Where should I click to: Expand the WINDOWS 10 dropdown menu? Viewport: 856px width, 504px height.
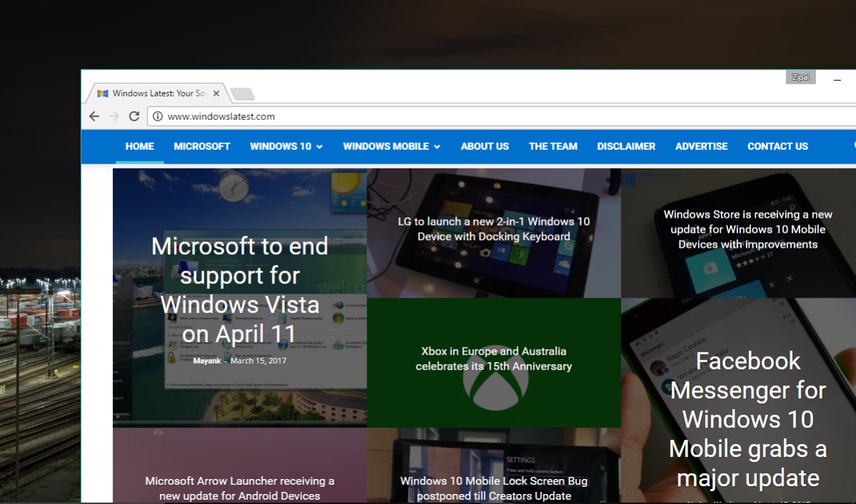(286, 146)
